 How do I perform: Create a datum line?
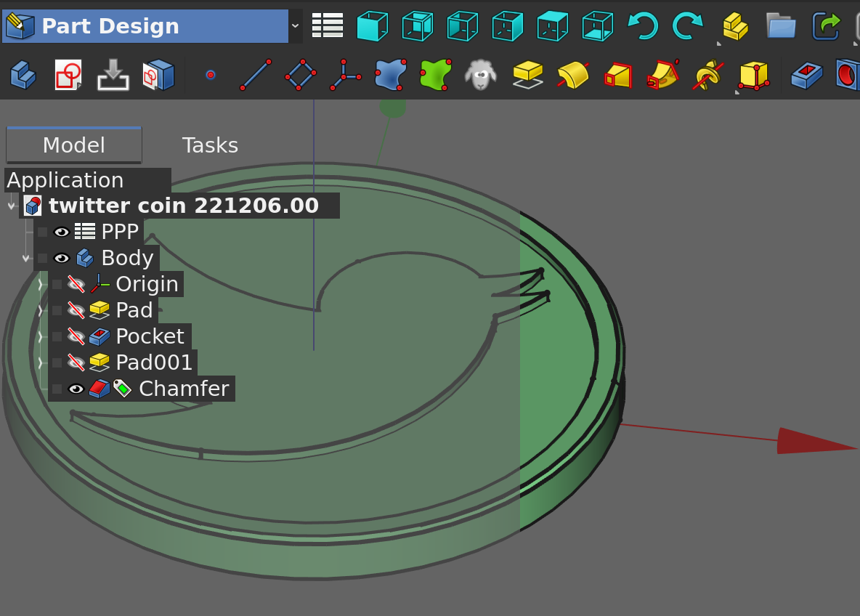pyautogui.click(x=256, y=75)
